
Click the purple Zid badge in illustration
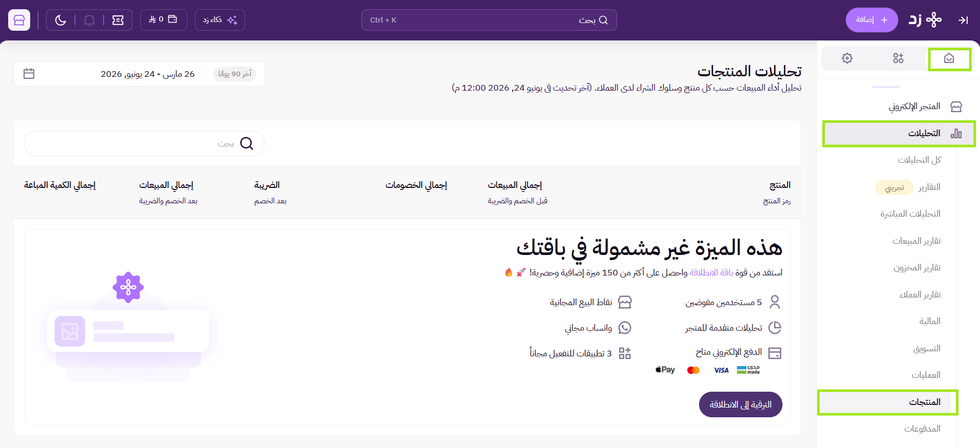point(128,287)
